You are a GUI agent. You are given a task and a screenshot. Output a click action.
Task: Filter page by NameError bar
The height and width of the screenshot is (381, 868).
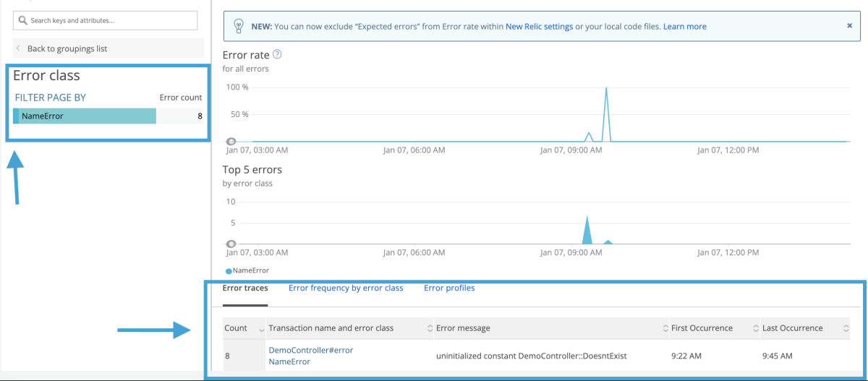(85, 116)
